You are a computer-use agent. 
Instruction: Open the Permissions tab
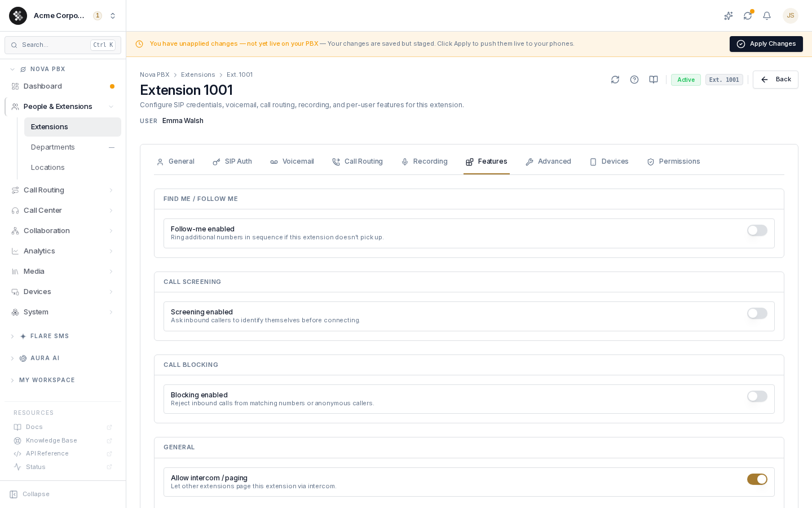pos(673,161)
